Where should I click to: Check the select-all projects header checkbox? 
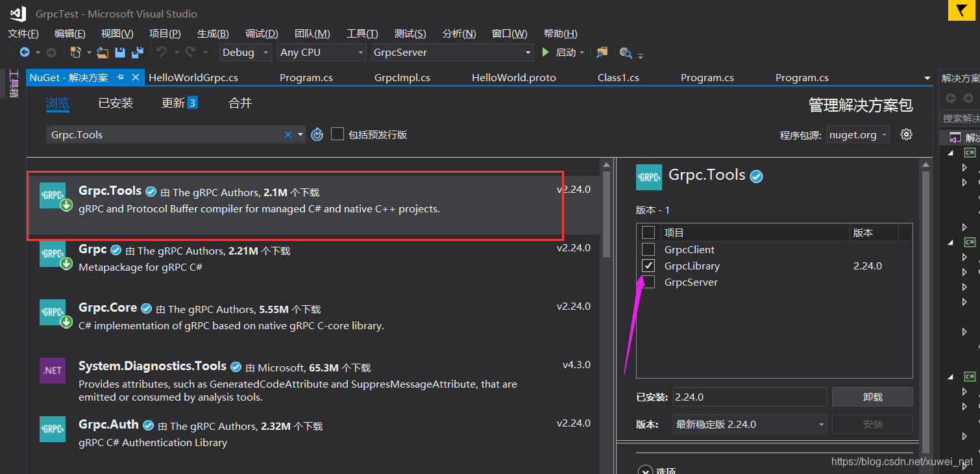(x=648, y=232)
